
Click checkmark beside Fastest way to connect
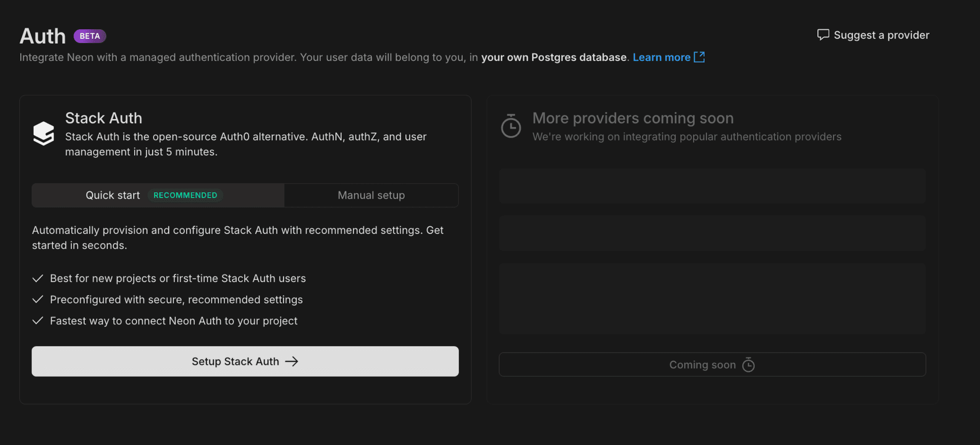(x=38, y=321)
